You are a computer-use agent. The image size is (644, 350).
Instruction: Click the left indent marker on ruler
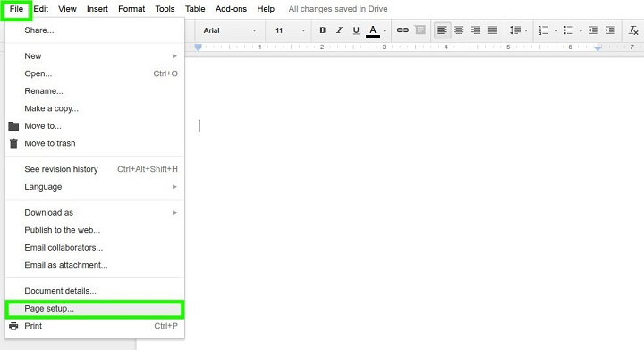point(198,47)
